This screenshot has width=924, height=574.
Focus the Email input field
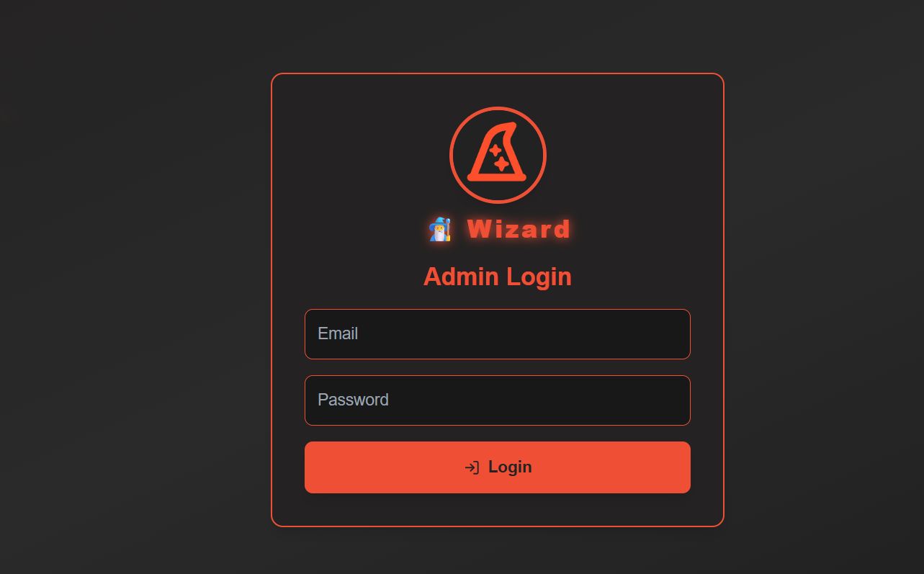(498, 334)
